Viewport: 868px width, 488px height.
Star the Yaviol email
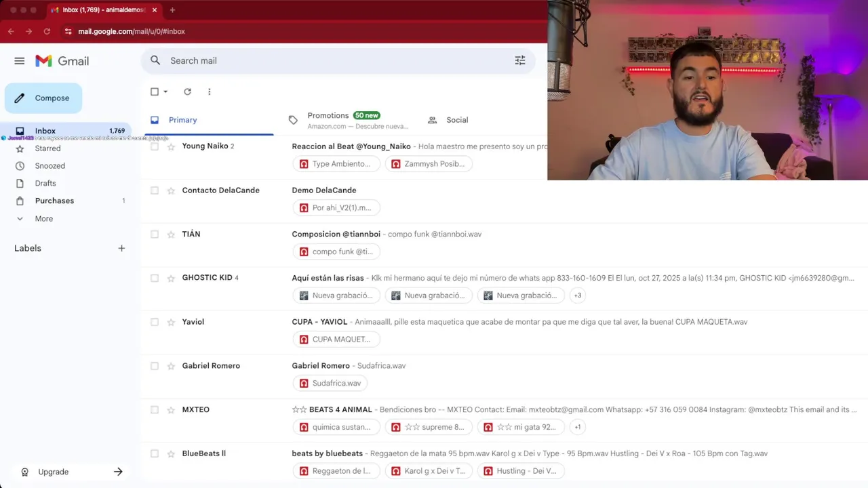tap(171, 322)
